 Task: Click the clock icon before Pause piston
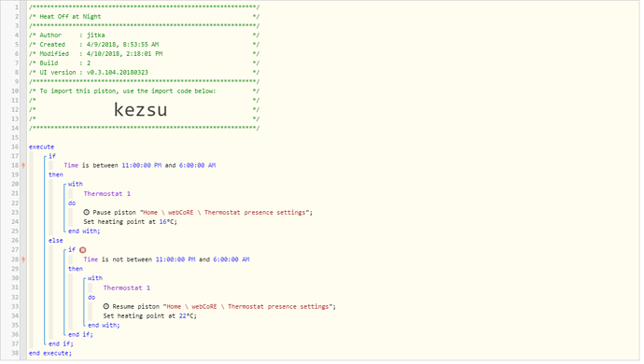click(86, 213)
